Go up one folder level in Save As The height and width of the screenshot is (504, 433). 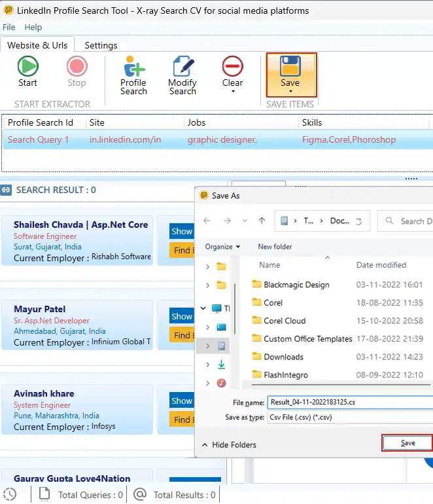point(262,221)
